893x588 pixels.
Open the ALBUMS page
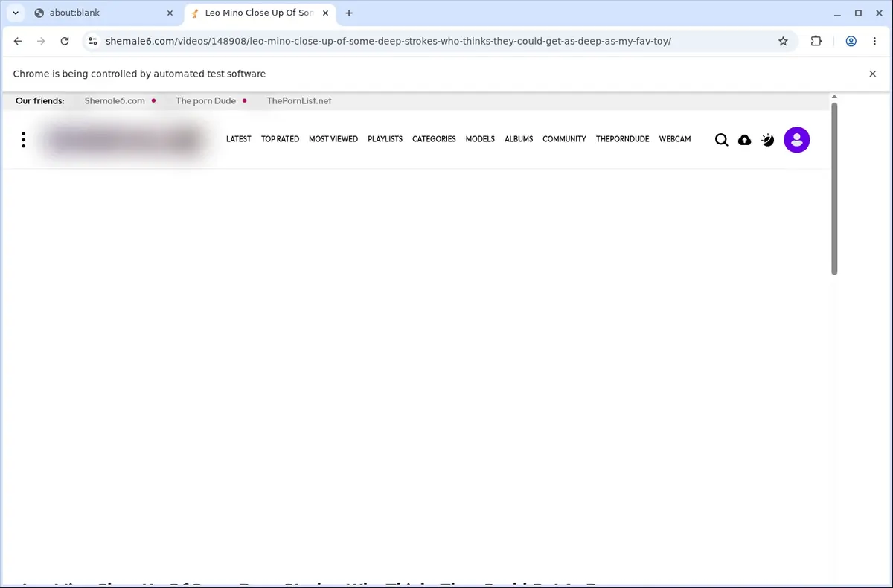point(519,139)
